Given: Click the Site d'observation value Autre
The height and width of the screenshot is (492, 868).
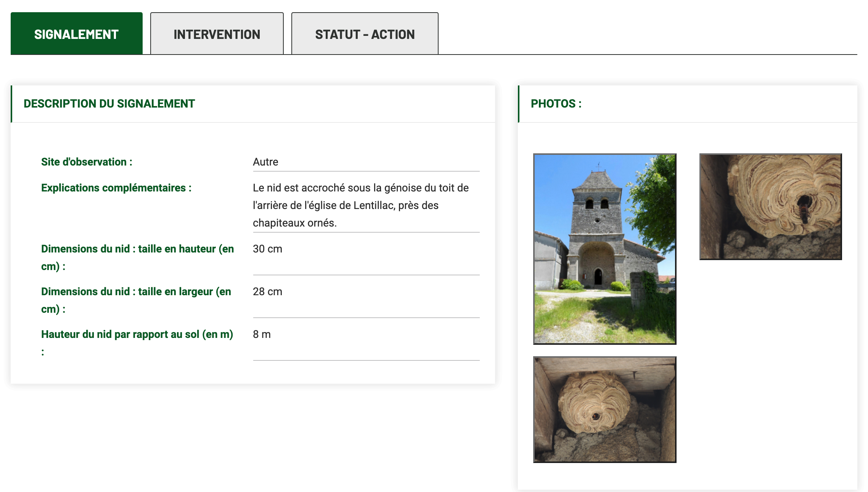Looking at the screenshot, I should (265, 162).
